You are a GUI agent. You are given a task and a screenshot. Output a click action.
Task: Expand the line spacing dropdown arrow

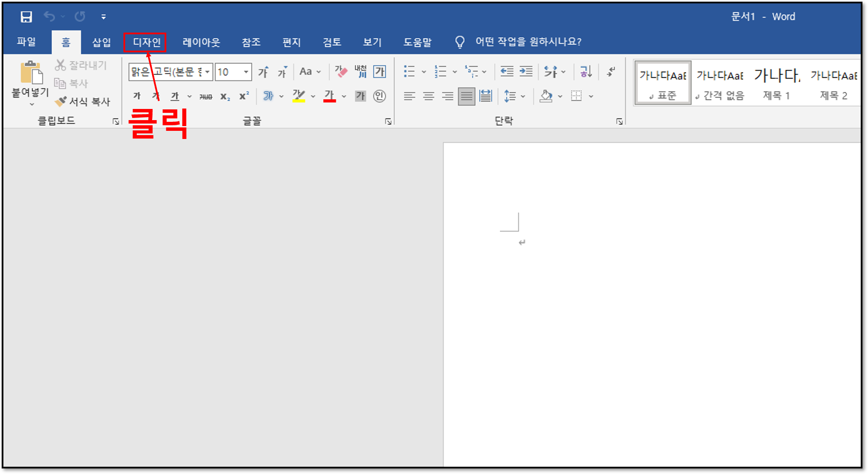523,97
